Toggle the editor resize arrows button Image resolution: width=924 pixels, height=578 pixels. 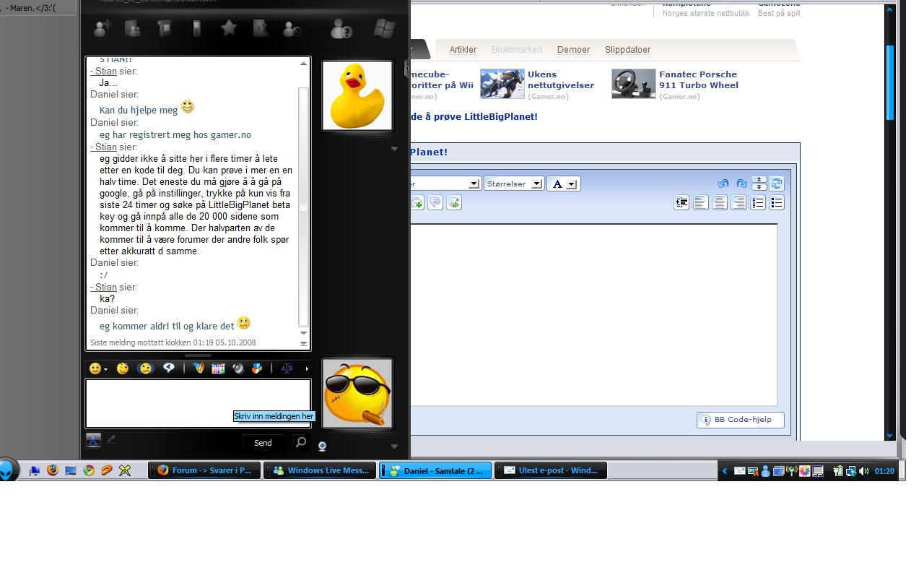coord(759,184)
